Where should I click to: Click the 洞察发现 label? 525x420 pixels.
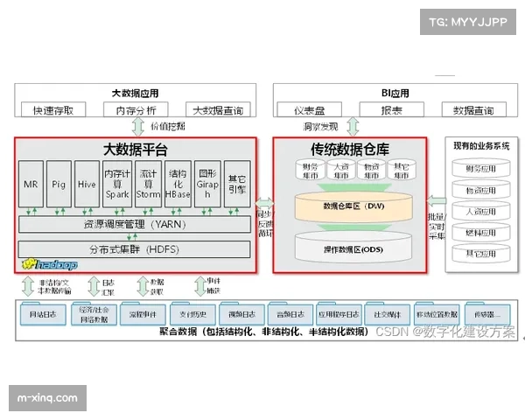coord(321,127)
